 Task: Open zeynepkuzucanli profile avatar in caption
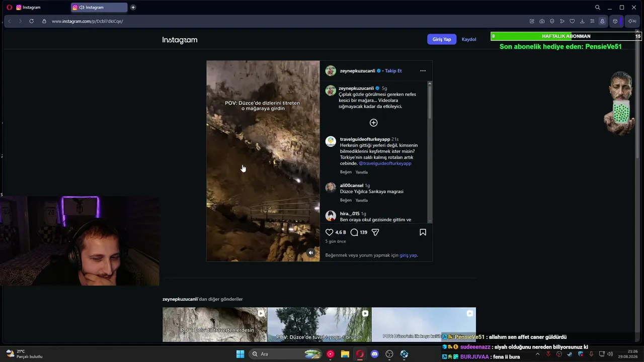(331, 90)
